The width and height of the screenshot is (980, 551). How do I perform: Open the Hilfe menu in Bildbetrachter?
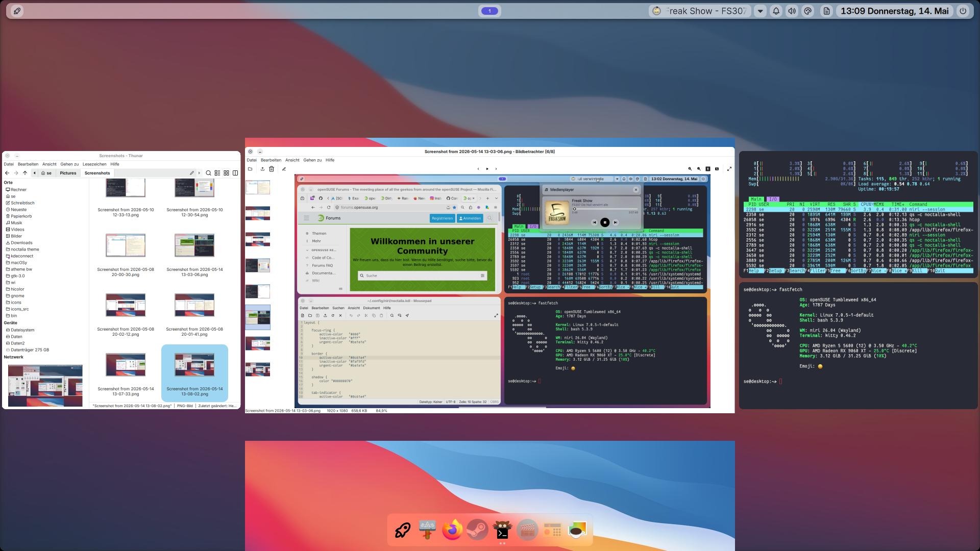[330, 160]
